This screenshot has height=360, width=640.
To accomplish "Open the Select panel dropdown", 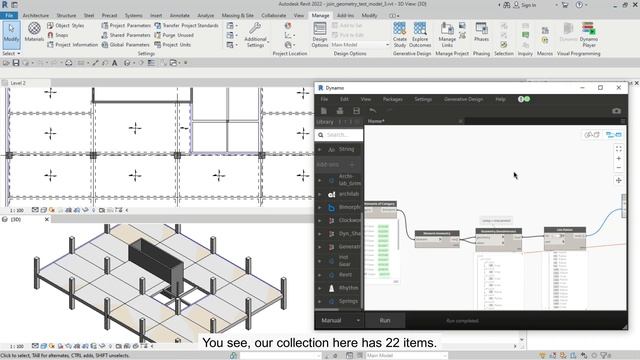I will point(11,53).
